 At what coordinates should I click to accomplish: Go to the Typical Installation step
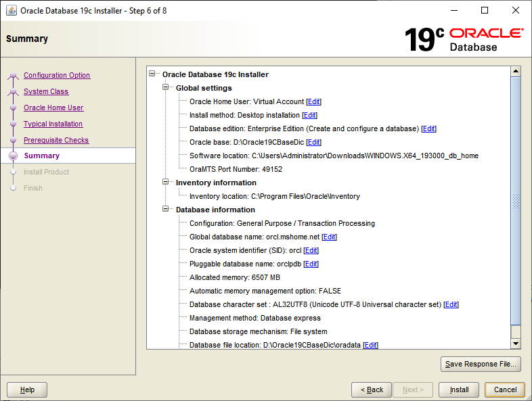[53, 124]
